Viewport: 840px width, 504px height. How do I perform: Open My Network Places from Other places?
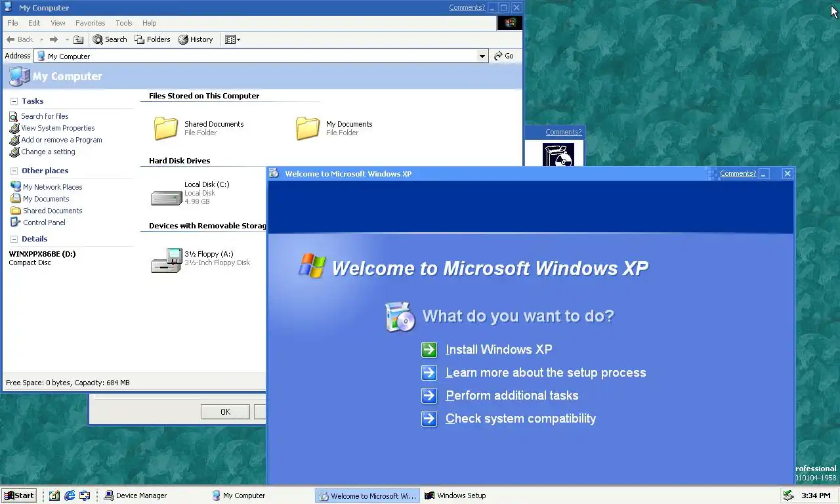[52, 187]
